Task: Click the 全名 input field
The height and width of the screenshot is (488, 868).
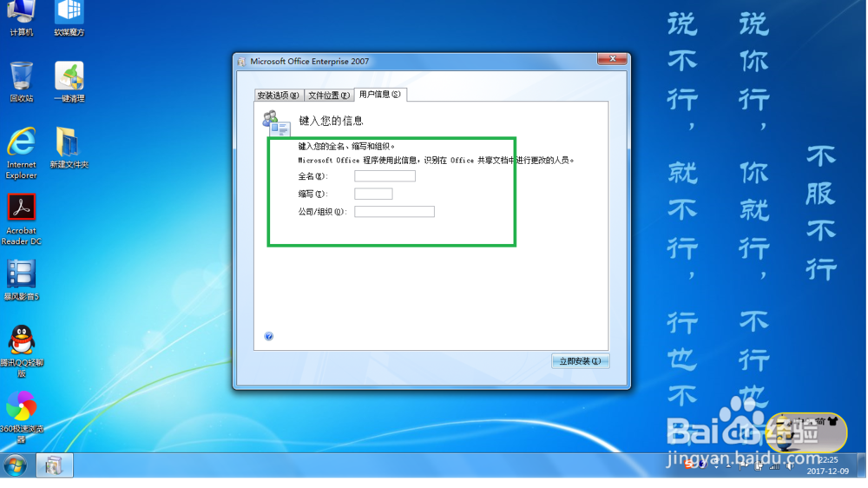Action: click(385, 176)
